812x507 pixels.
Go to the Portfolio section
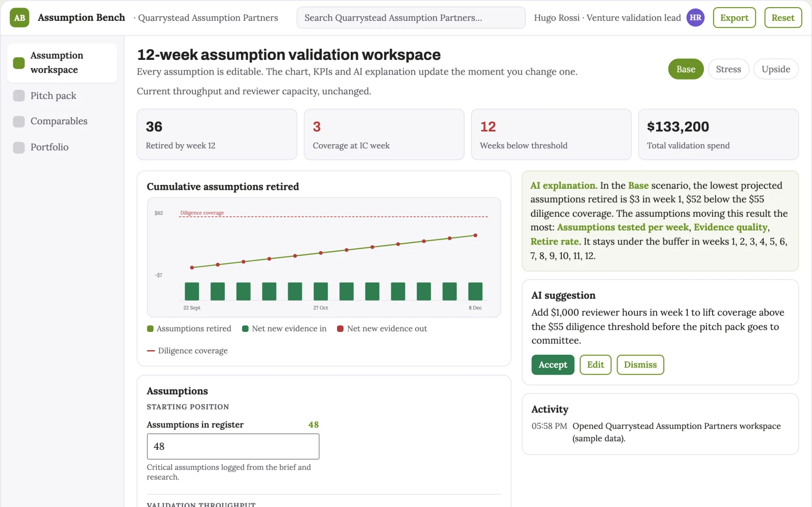point(62,147)
